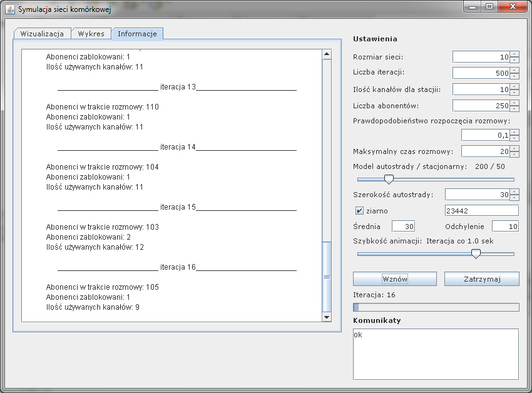This screenshot has height=393, width=532.
Task: Uncheck the ziarno checkbox
Action: point(359,210)
